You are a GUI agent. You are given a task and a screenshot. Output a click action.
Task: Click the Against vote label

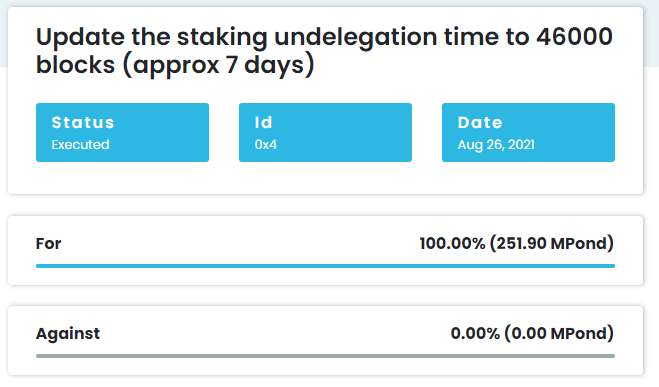click(68, 334)
